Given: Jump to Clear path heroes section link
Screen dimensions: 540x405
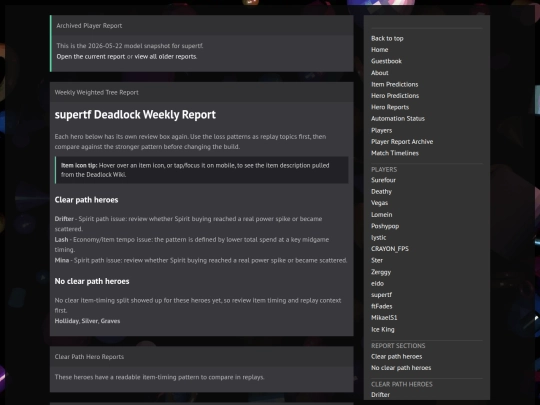Looking at the screenshot, I should click(396, 357).
